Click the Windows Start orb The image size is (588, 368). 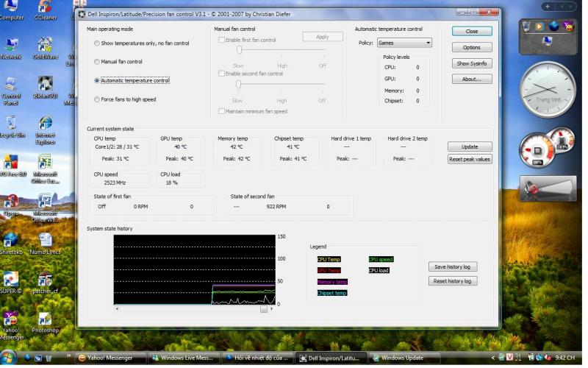[x=9, y=358]
